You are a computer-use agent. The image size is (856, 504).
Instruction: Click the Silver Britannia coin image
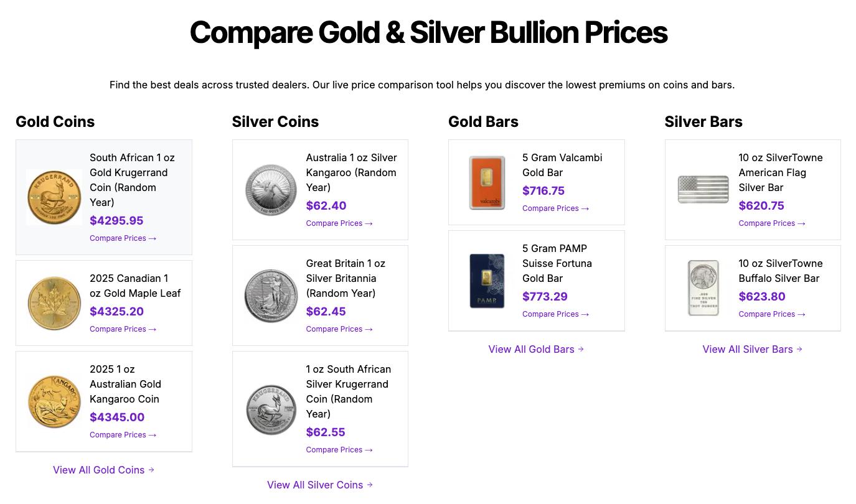click(x=271, y=296)
